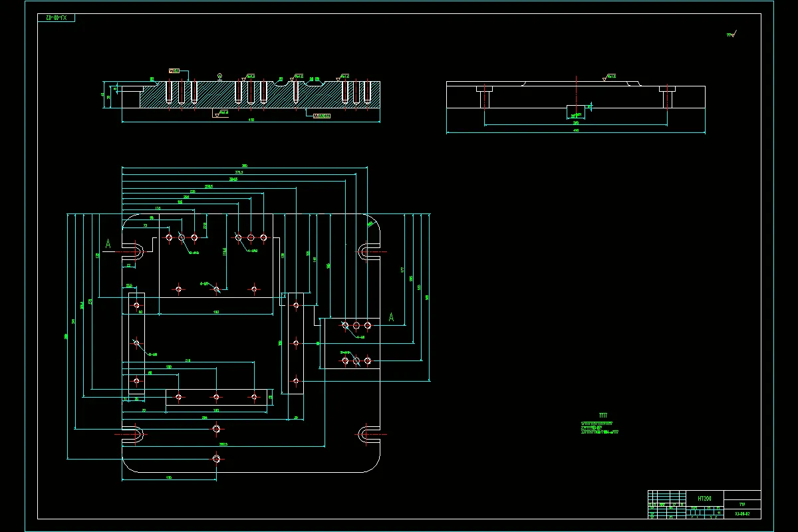Viewport: 798px width, 532px height.
Task: Select the 380 overall dimension above plan view
Action: coord(244,165)
